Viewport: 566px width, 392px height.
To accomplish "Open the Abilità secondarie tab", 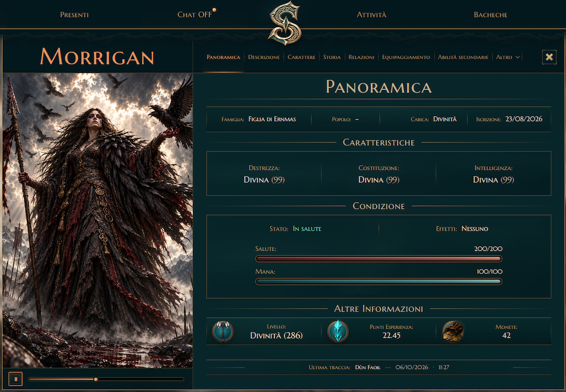I will (x=463, y=57).
